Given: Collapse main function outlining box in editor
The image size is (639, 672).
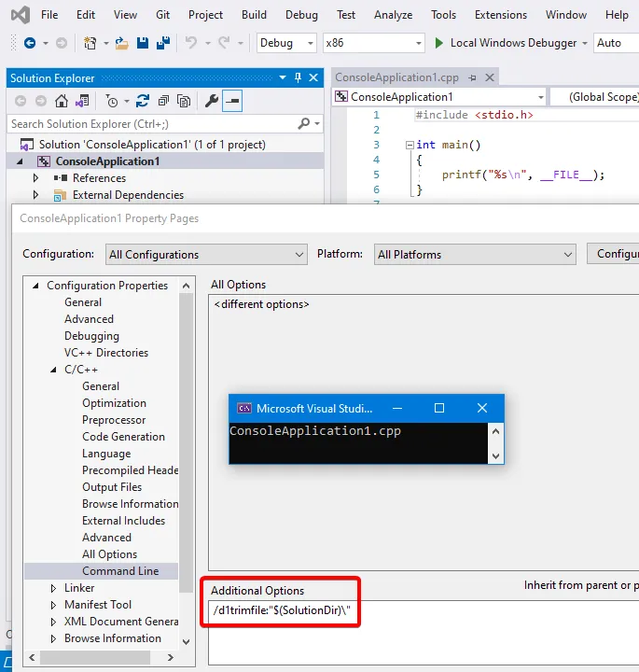Looking at the screenshot, I should tap(410, 145).
